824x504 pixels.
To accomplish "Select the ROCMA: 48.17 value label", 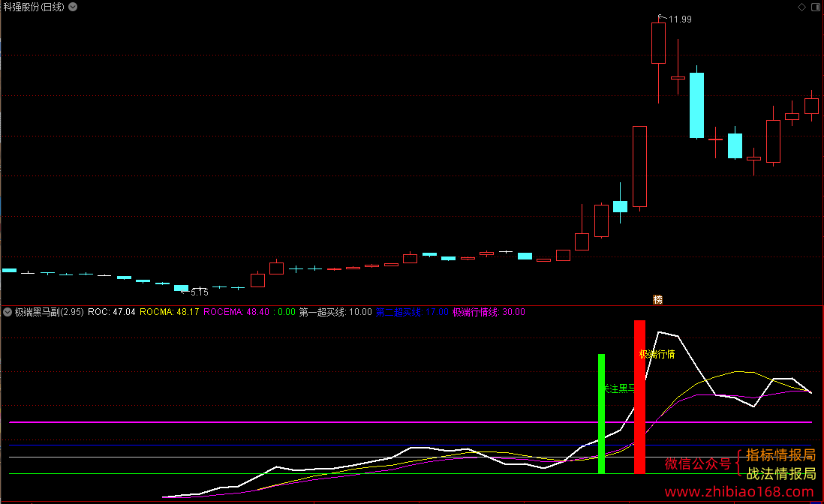I will click(x=169, y=312).
